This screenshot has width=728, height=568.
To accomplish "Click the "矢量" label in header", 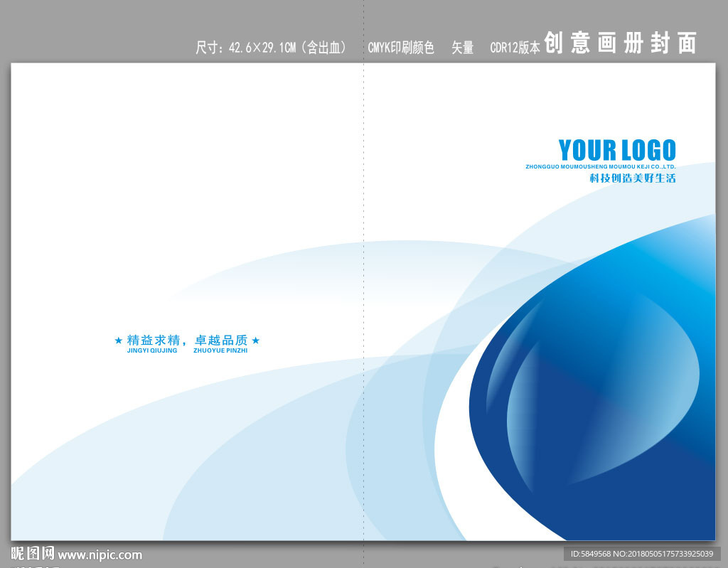I will 462,48.
